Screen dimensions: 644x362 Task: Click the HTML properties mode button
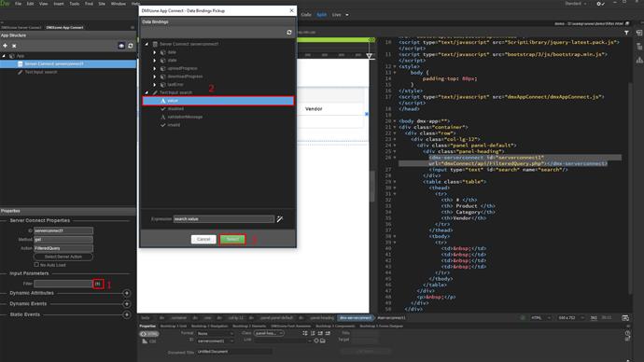149,334
